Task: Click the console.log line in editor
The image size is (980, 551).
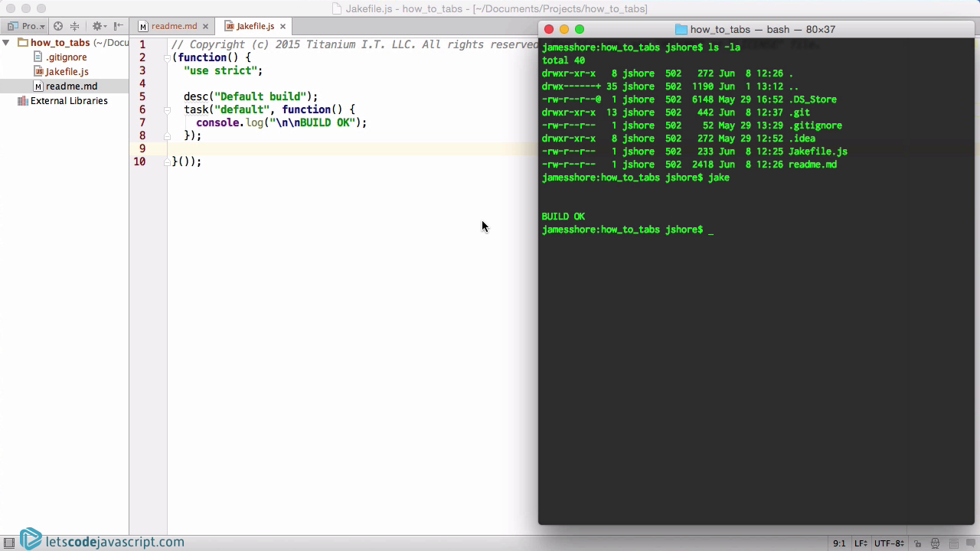Action: click(x=281, y=122)
